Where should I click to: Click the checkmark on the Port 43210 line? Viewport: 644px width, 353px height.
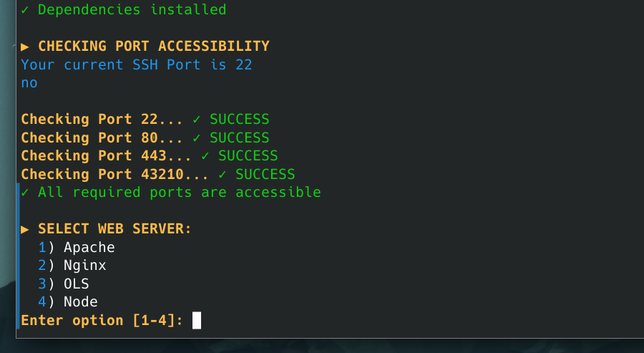(223, 174)
